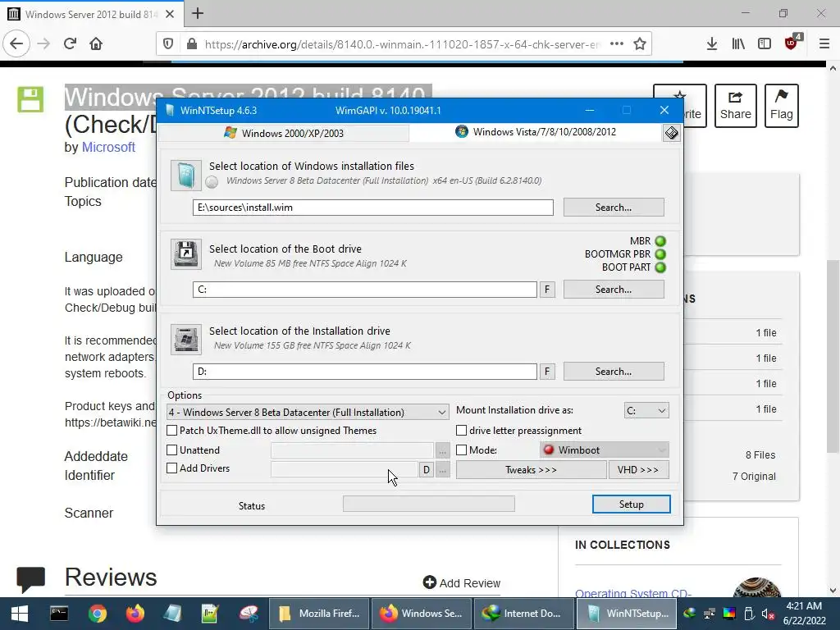Open the VHD options
Screen dimensions: 840x630
(638, 470)
